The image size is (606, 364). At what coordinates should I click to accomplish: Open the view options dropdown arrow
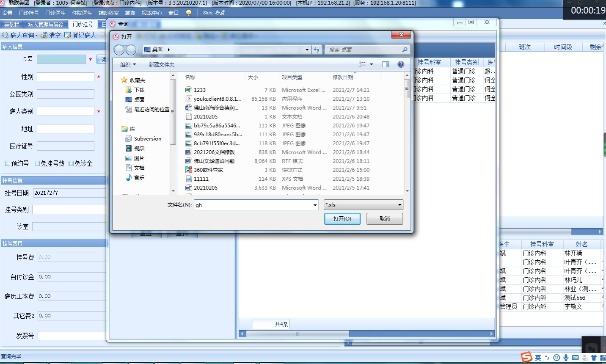372,64
